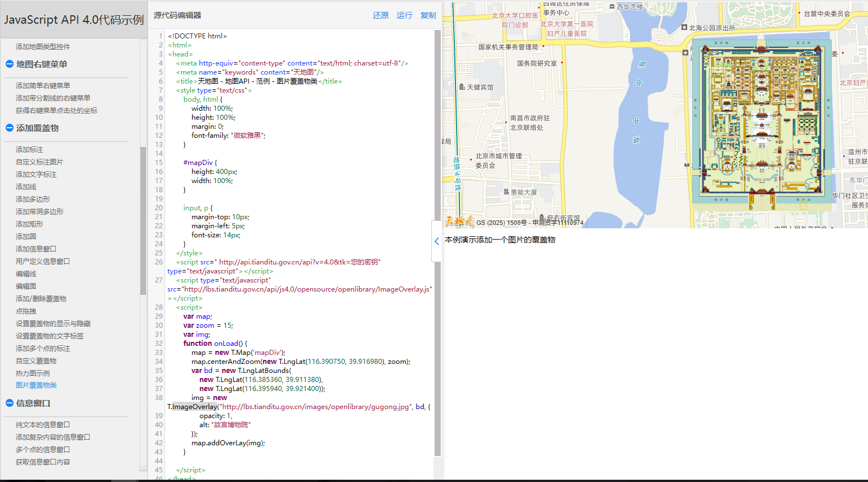Select the 添加/删除覆盖物 example
The height and width of the screenshot is (482, 868).
(x=41, y=299)
